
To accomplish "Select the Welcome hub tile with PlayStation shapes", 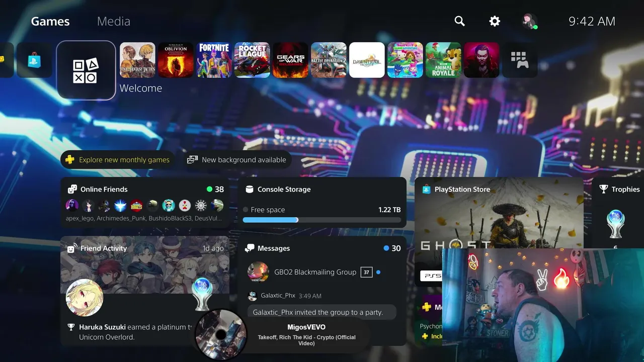I will (x=86, y=70).
